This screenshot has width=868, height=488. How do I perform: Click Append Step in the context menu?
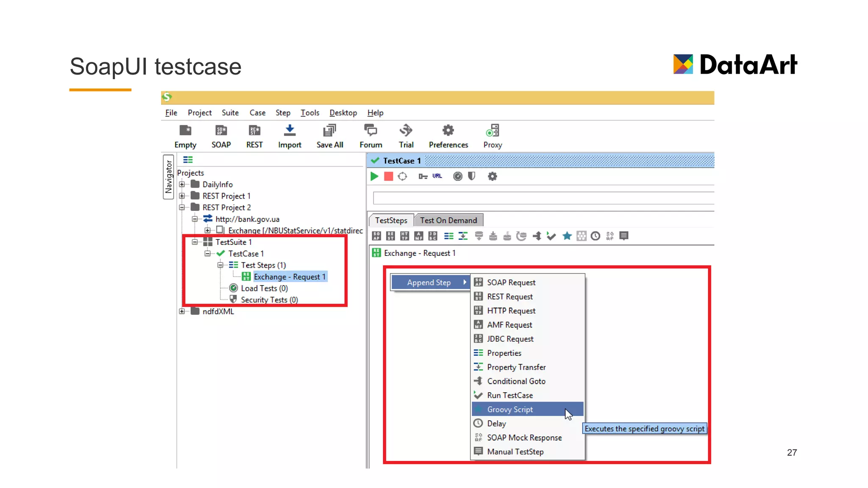(431, 283)
